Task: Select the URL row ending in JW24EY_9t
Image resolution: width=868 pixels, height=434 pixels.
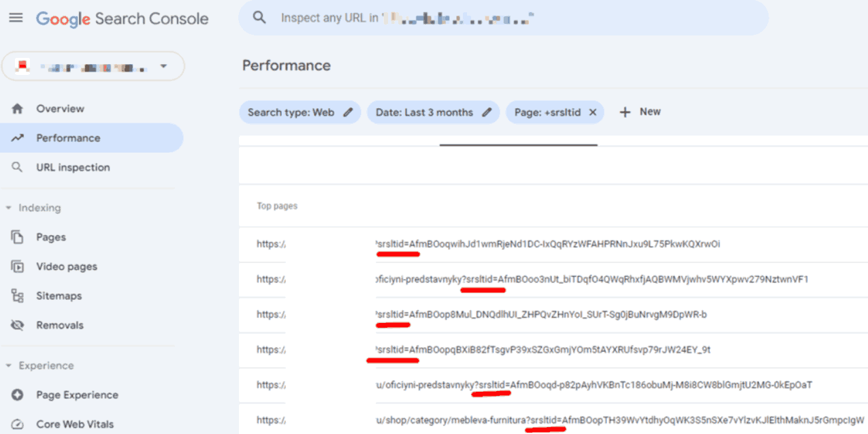Action: 553,350
